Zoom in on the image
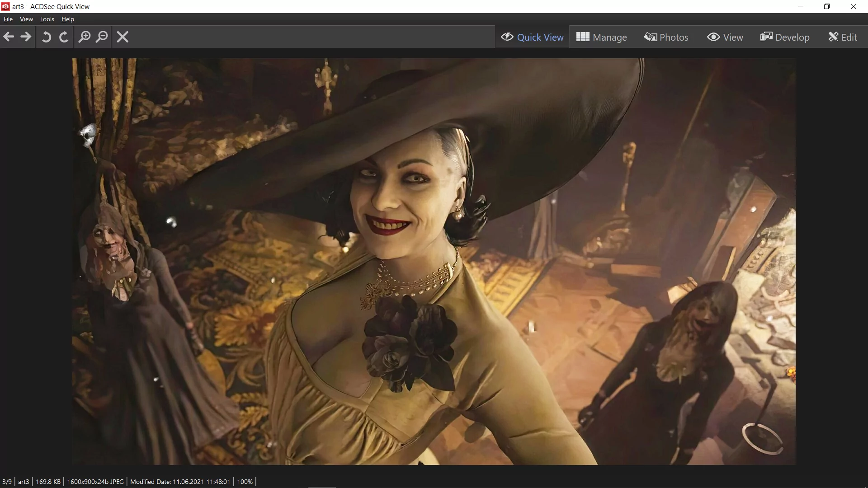This screenshot has width=868, height=488. click(85, 37)
